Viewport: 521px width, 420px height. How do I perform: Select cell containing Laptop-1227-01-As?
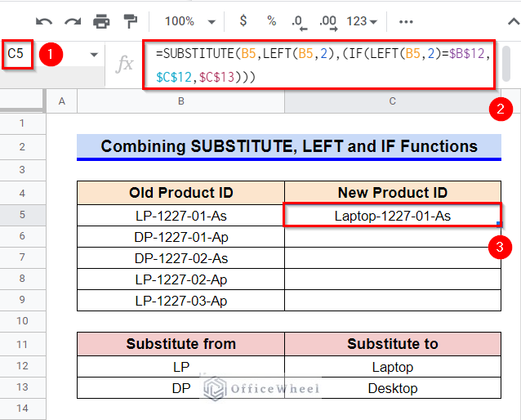click(393, 216)
